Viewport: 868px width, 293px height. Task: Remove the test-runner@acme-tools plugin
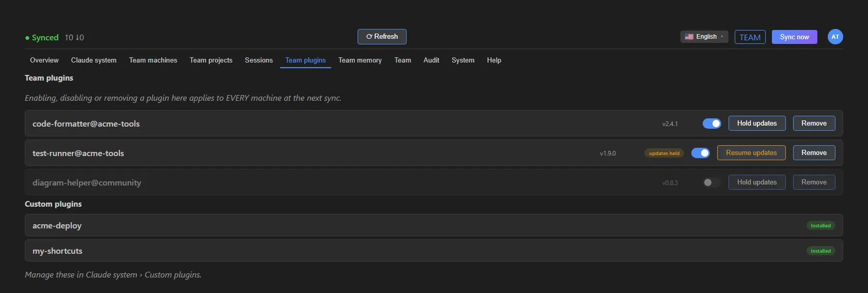pyautogui.click(x=814, y=153)
